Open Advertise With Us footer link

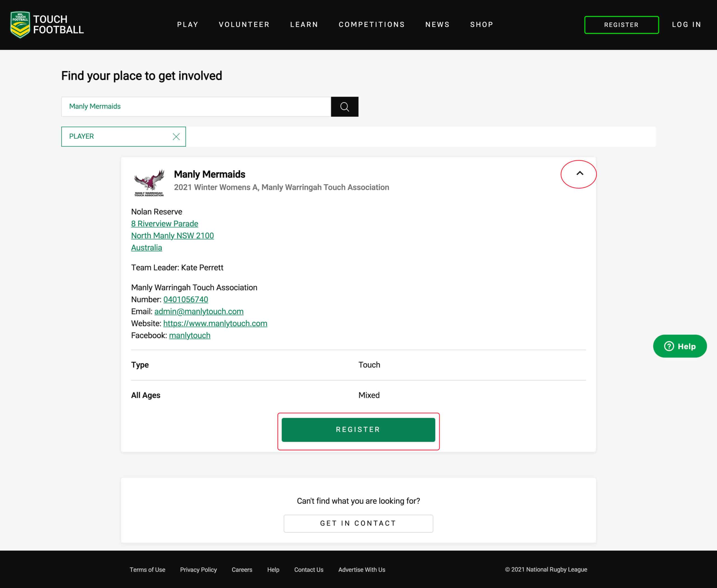[362, 570]
